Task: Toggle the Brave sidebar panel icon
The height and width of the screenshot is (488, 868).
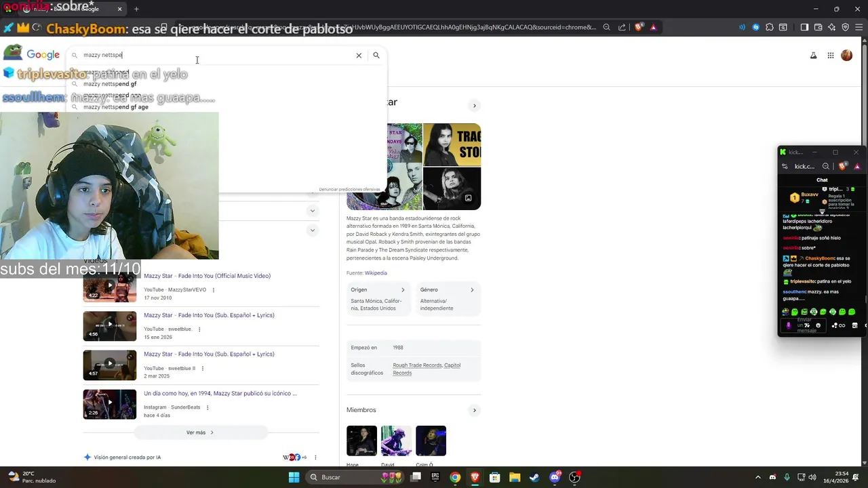Action: tap(804, 27)
